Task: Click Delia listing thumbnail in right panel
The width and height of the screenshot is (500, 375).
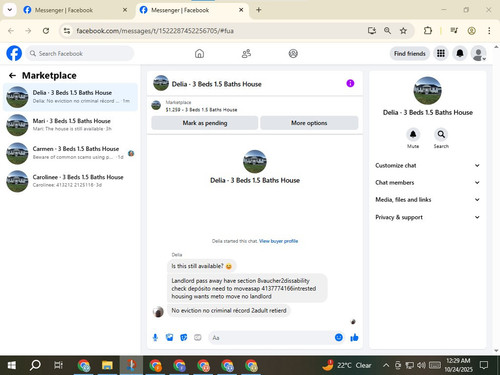Action: coord(427,90)
